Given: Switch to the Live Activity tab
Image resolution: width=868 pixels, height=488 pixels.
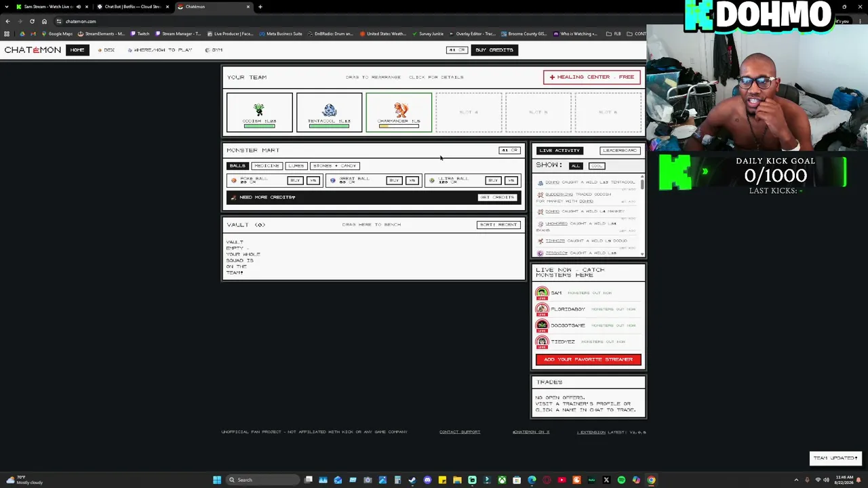Looking at the screenshot, I should [x=559, y=150].
